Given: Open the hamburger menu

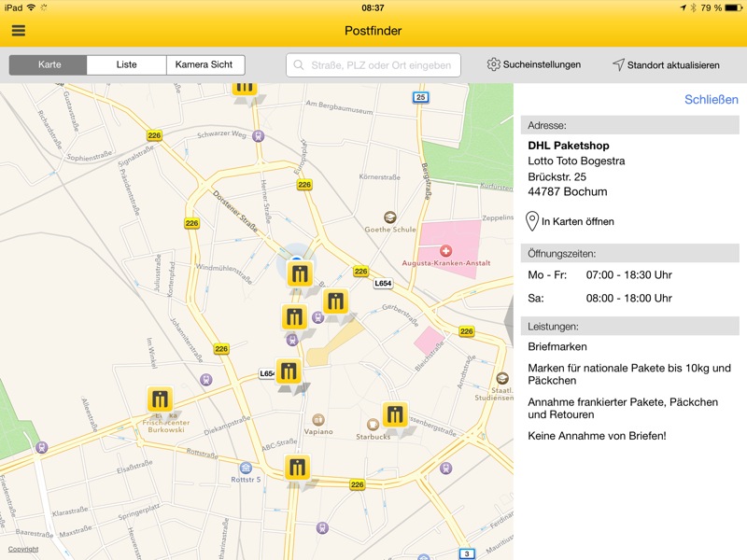Looking at the screenshot, I should [x=19, y=31].
